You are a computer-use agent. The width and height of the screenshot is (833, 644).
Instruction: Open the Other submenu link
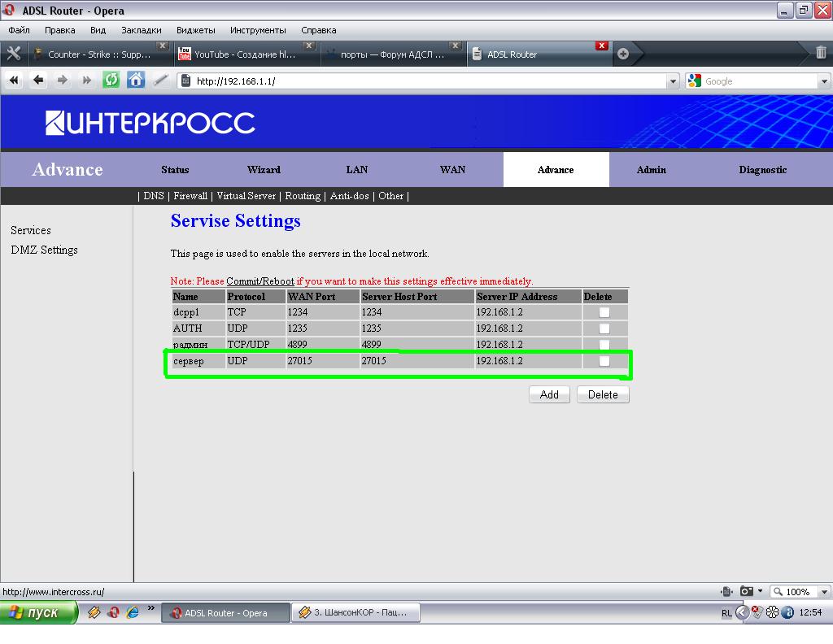point(391,196)
